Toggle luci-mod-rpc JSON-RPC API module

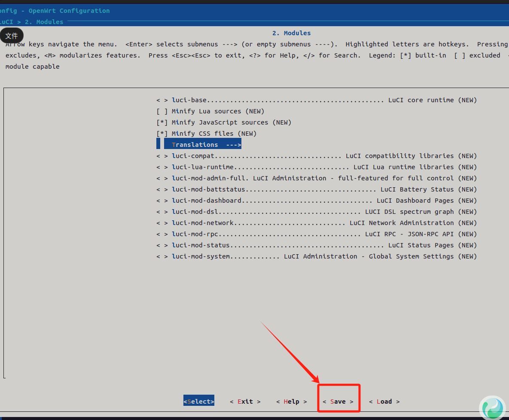pyautogui.click(x=317, y=234)
